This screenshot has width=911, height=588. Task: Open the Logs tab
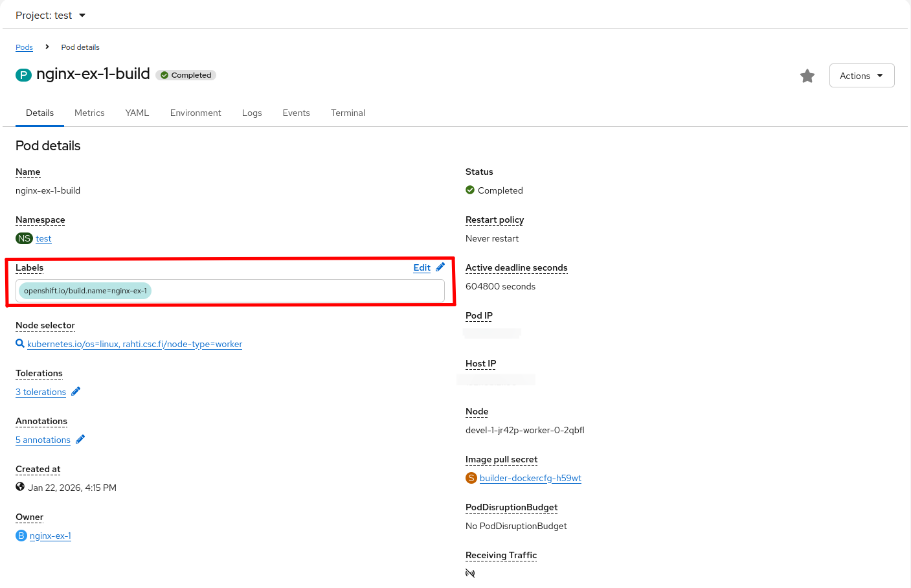point(252,113)
